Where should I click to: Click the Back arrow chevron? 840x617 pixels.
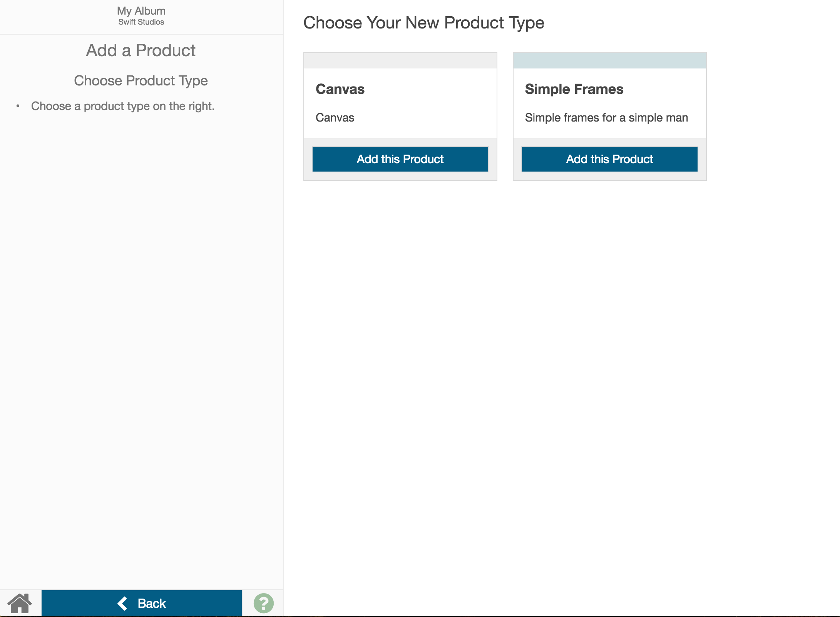point(122,603)
